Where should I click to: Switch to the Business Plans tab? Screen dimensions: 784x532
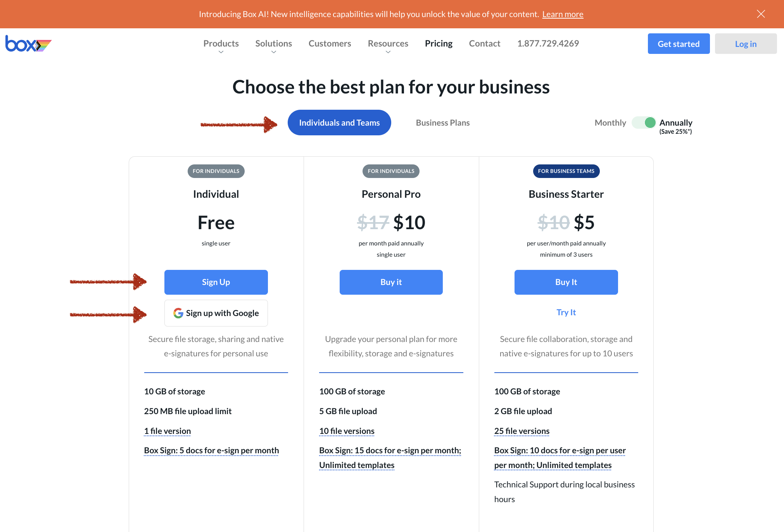coord(442,123)
